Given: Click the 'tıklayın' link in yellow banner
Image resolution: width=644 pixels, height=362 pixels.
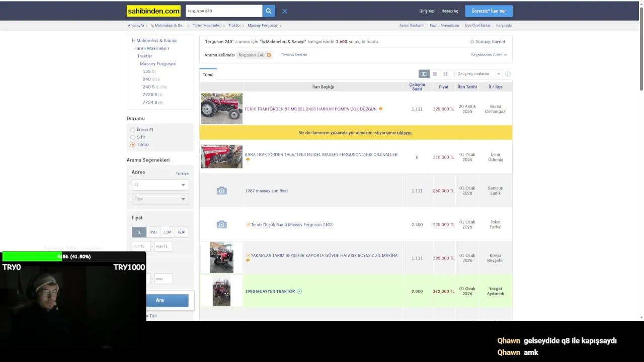Looking at the screenshot, I should [x=404, y=133].
